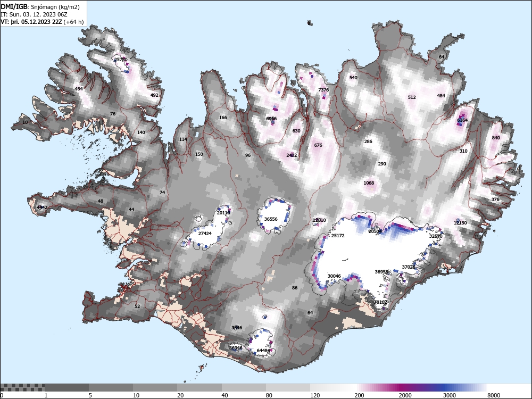Pick the map value 140
Image resolution: width=532 pixels, height=399 pixels.
141,132
